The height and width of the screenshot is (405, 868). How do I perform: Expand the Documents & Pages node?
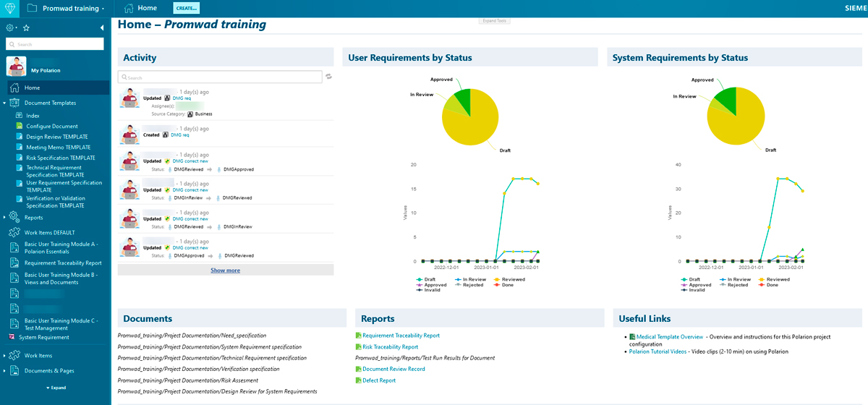4,370
